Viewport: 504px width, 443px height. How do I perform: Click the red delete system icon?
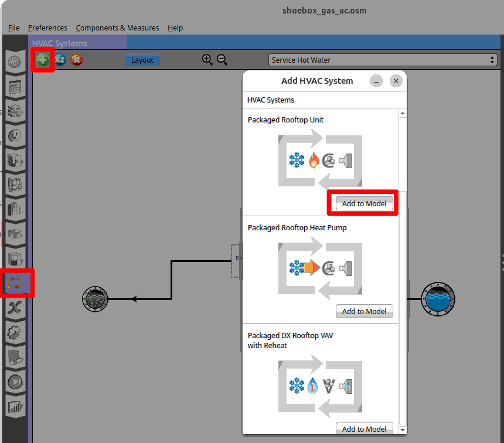76,60
